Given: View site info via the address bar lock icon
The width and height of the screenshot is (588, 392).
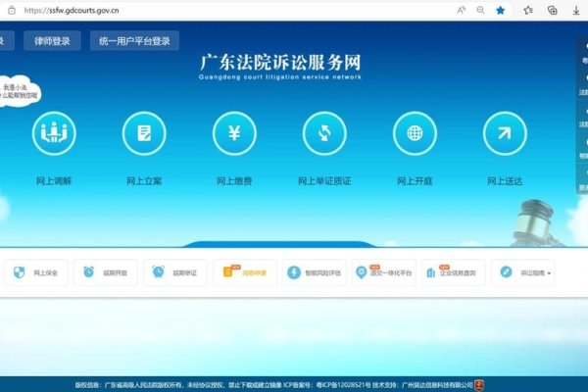Looking at the screenshot, I should [12, 11].
